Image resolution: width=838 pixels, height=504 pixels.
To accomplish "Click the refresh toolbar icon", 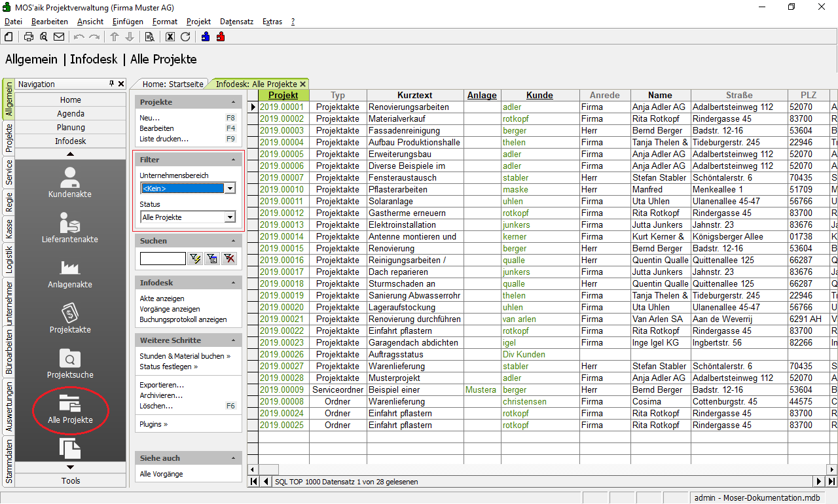I will coord(185,37).
